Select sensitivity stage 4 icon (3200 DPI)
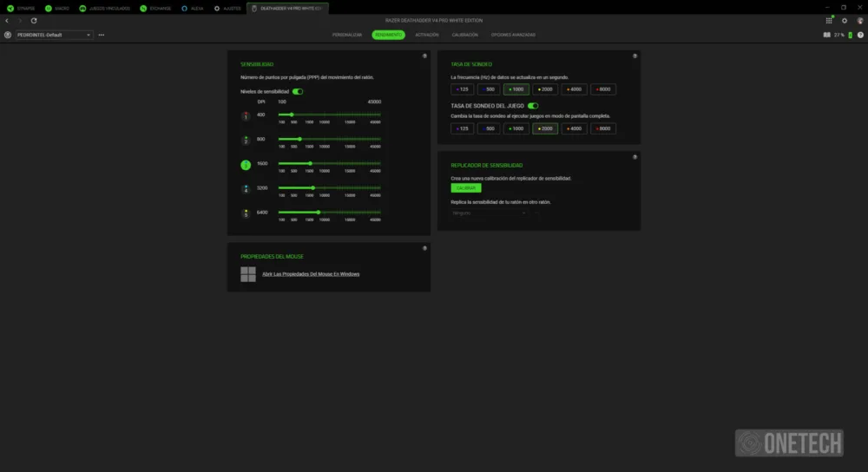The width and height of the screenshot is (868, 472). pos(246,188)
